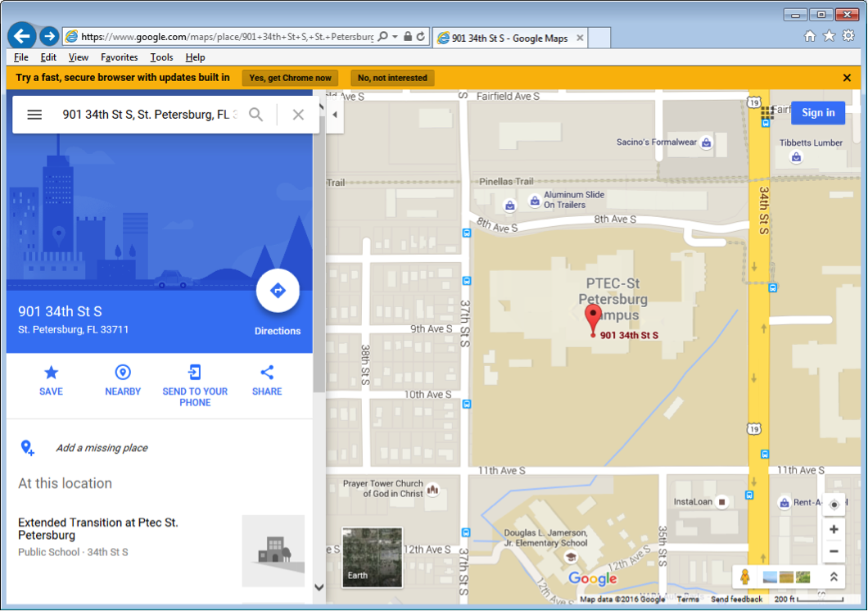The width and height of the screenshot is (868, 611).
Task: Click 'Yes, get Chrome now' button
Action: pos(290,78)
